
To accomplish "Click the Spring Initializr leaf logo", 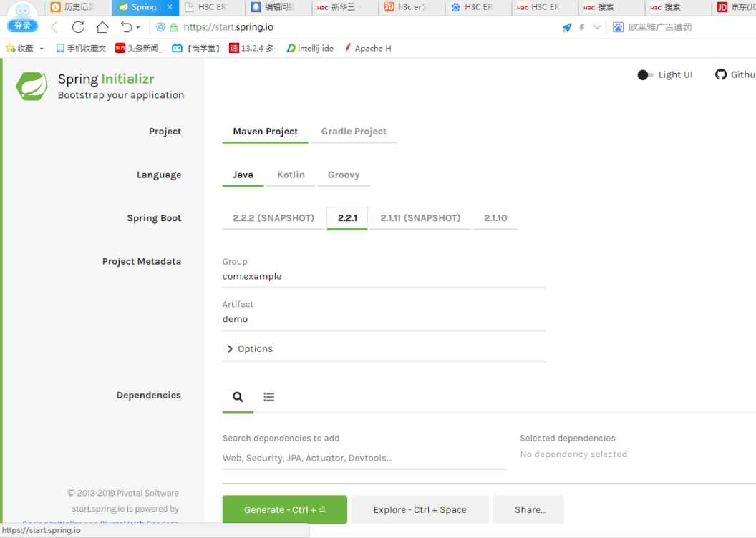I will point(31,87).
